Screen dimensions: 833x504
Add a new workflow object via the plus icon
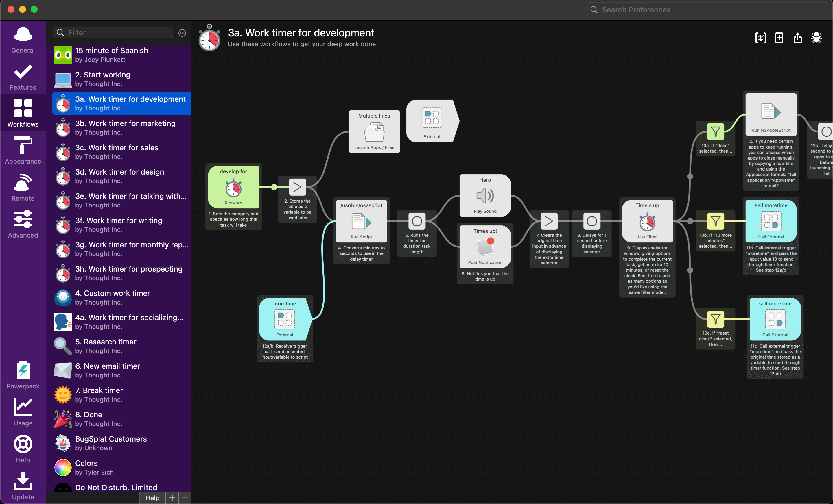point(779,38)
